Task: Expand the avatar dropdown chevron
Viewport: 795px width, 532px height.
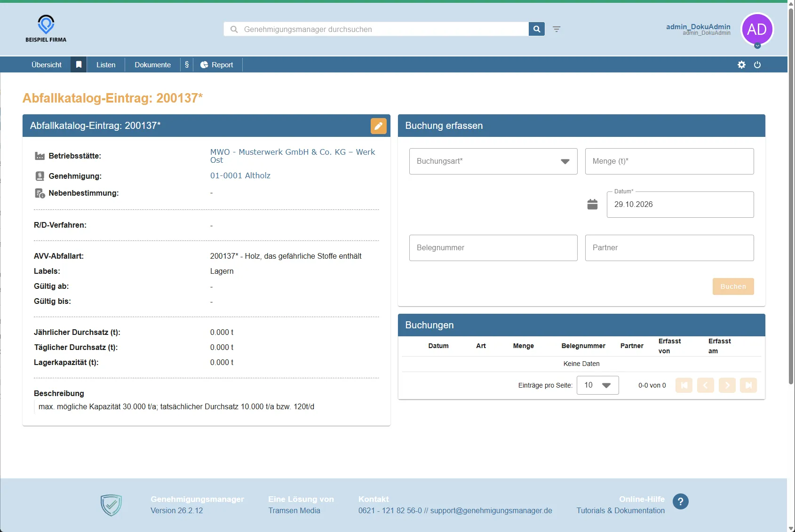Action: pyautogui.click(x=757, y=46)
